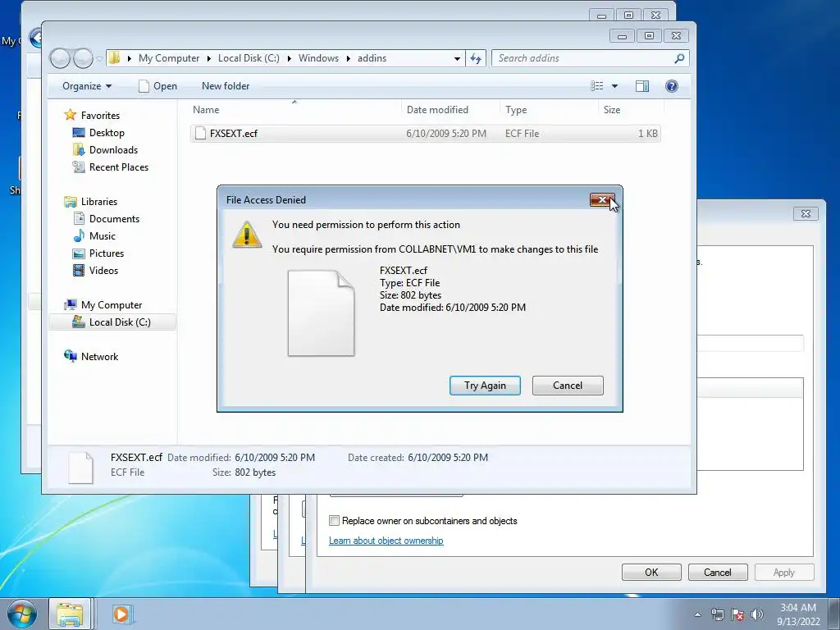The height and width of the screenshot is (630, 840).
Task: Click the FXSEXT.ecf file icon in list
Action: click(200, 134)
